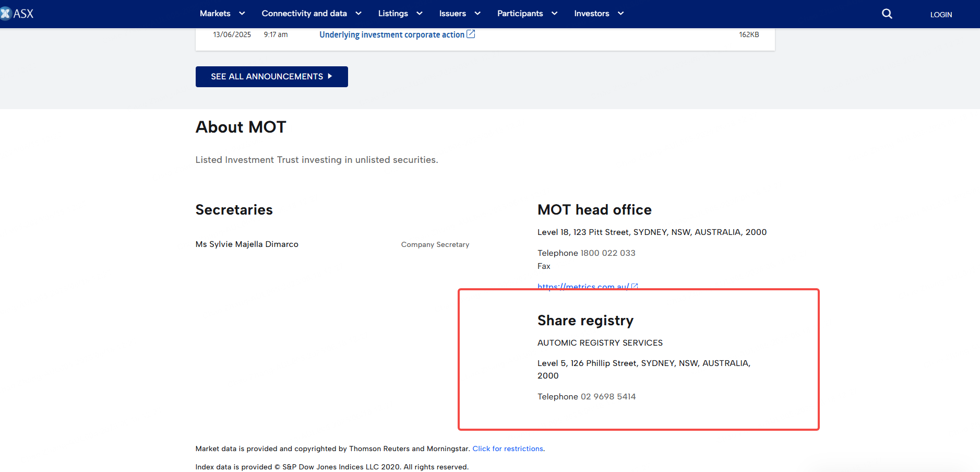This screenshot has height=472, width=980.
Task: Open the Issuers menu
Action: [x=452, y=14]
